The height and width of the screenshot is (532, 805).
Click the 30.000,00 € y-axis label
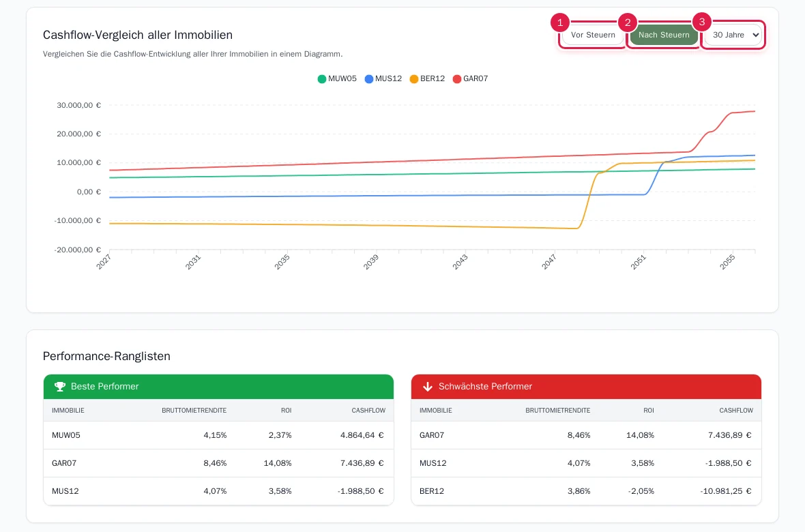pos(78,105)
